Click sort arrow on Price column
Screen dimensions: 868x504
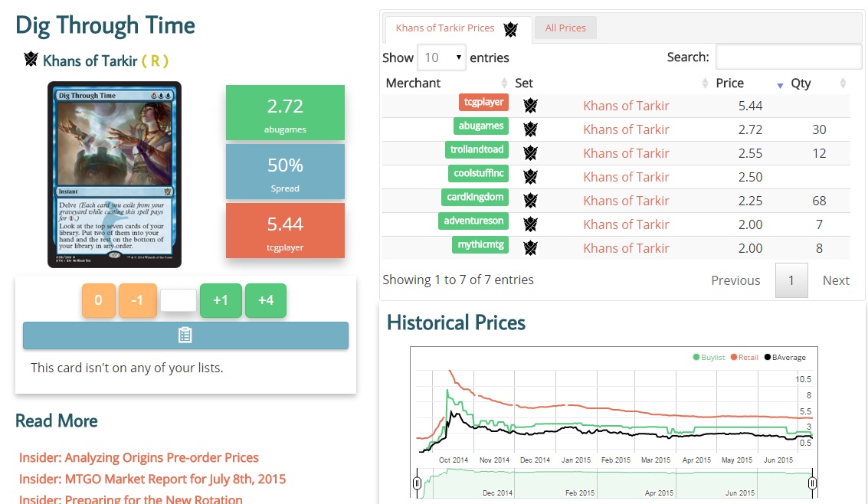(x=780, y=84)
